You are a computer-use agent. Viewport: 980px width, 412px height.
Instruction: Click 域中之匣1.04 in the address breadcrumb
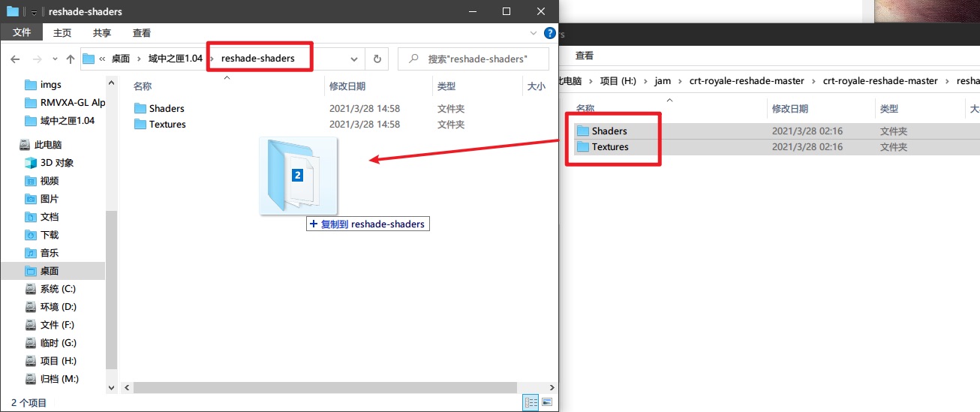175,59
